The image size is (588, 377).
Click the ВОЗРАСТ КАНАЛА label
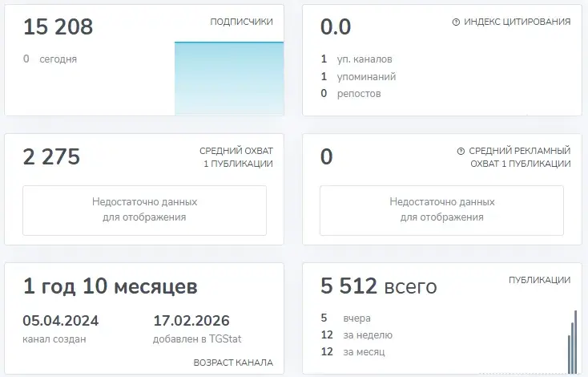tap(233, 363)
